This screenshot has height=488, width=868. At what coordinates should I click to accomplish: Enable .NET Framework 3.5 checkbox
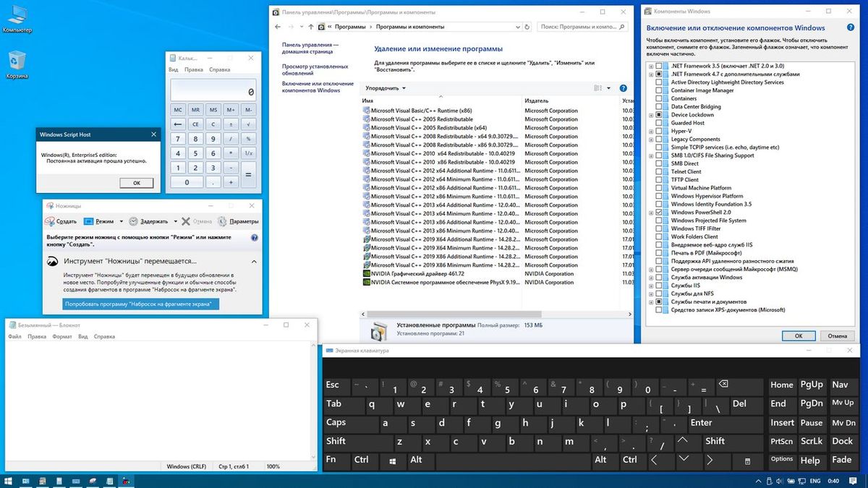click(x=658, y=66)
